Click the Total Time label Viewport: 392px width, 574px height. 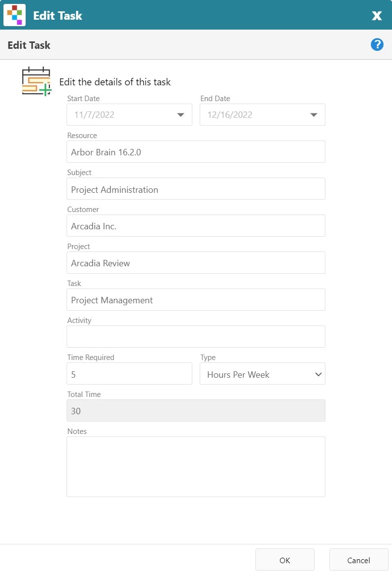tap(84, 395)
